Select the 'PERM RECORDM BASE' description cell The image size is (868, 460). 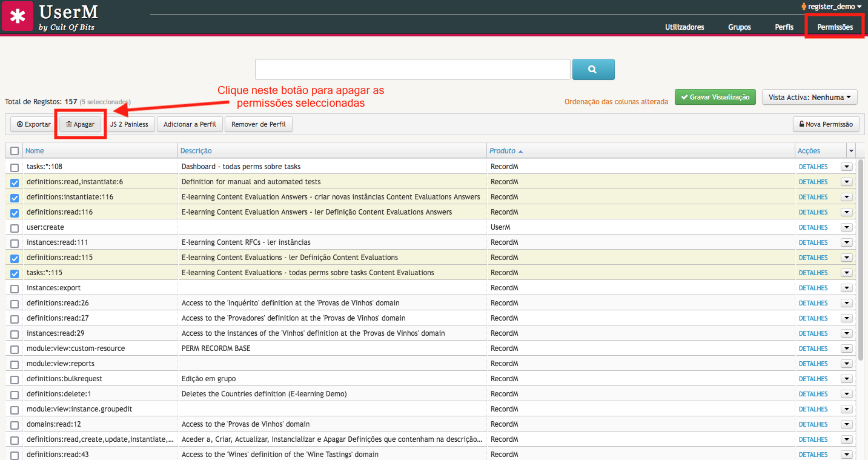click(333, 348)
